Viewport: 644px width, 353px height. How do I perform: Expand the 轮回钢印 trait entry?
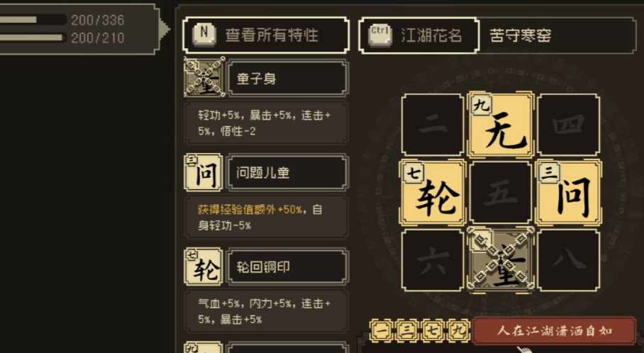(x=287, y=267)
